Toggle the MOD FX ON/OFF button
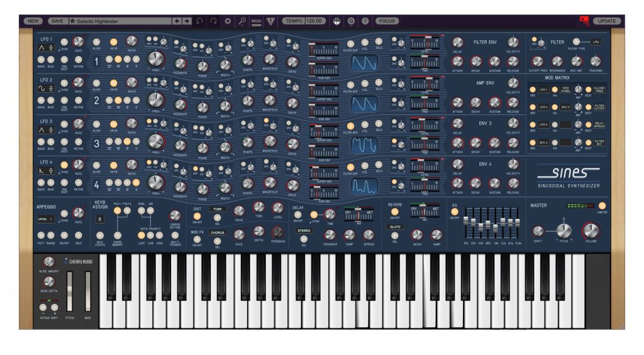Viewport: 644px width, 355px height. (x=197, y=239)
